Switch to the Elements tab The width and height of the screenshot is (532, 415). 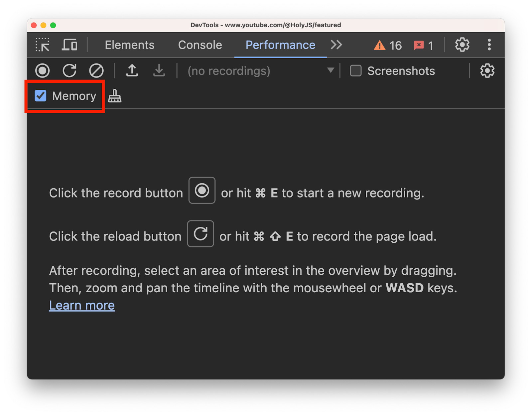pyautogui.click(x=130, y=45)
